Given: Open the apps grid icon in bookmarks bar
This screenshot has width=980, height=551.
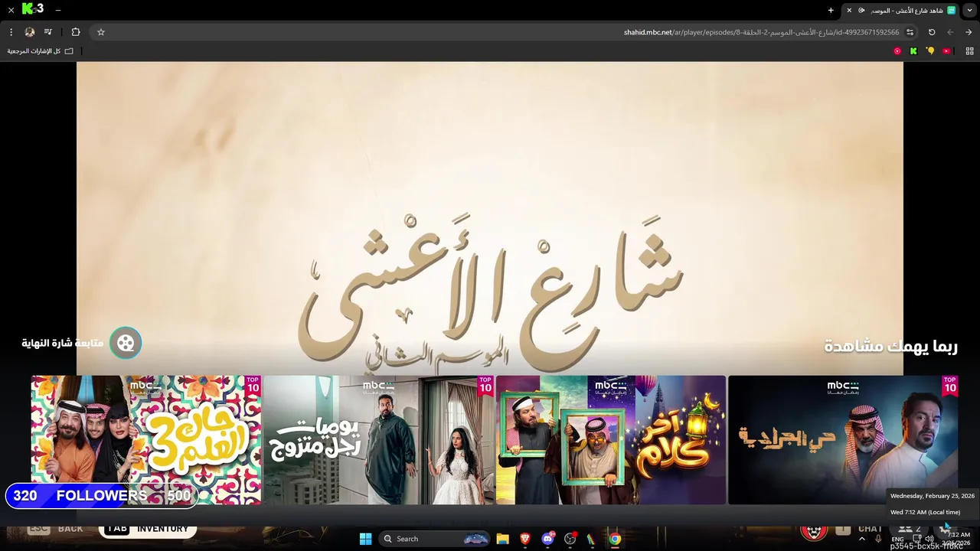Looking at the screenshot, I should (969, 51).
